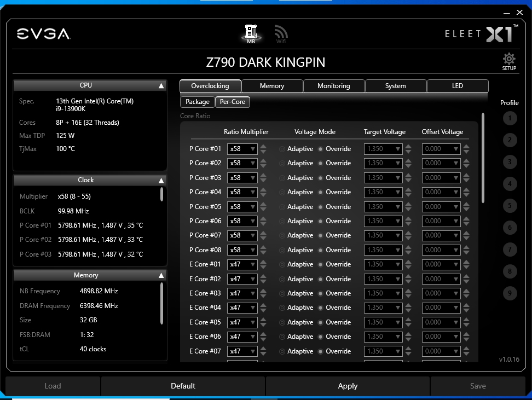This screenshot has height=400, width=532.
Task: Open the Wifi section icon
Action: coord(281,34)
